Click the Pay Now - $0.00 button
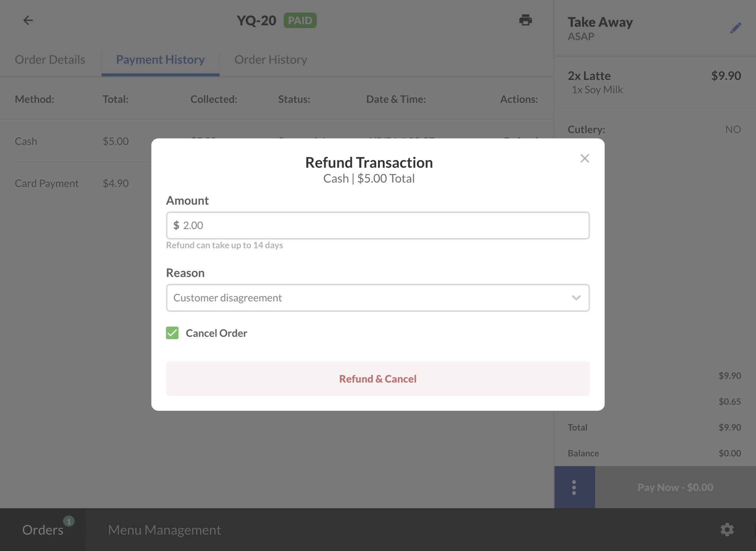This screenshot has width=756, height=551. pyautogui.click(x=675, y=487)
